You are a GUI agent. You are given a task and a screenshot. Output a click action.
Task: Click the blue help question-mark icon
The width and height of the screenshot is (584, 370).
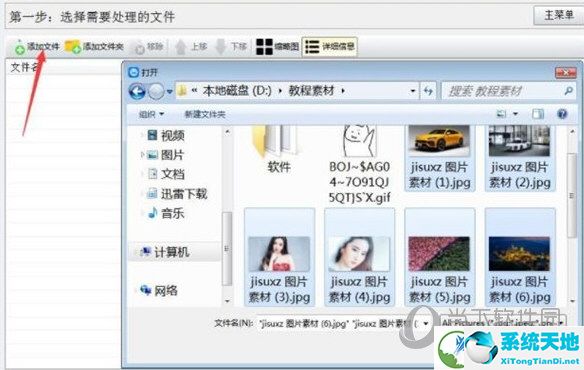point(562,114)
